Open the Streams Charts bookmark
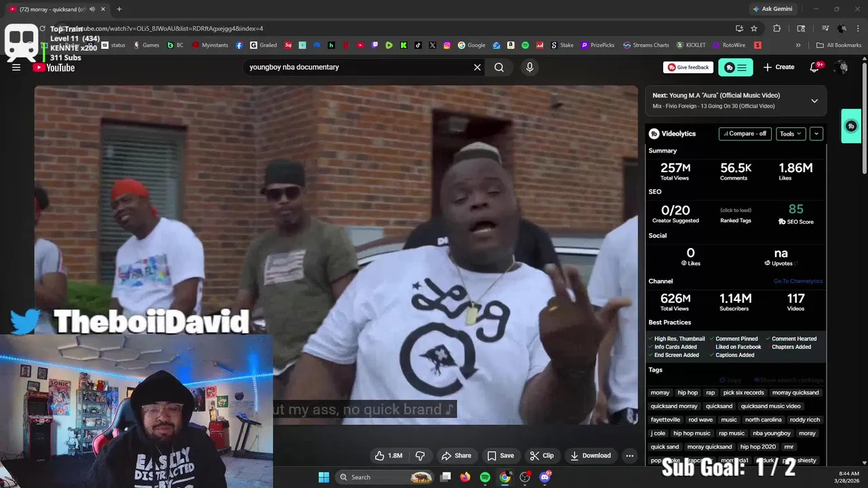Image resolution: width=868 pixels, height=488 pixels. pyautogui.click(x=646, y=45)
